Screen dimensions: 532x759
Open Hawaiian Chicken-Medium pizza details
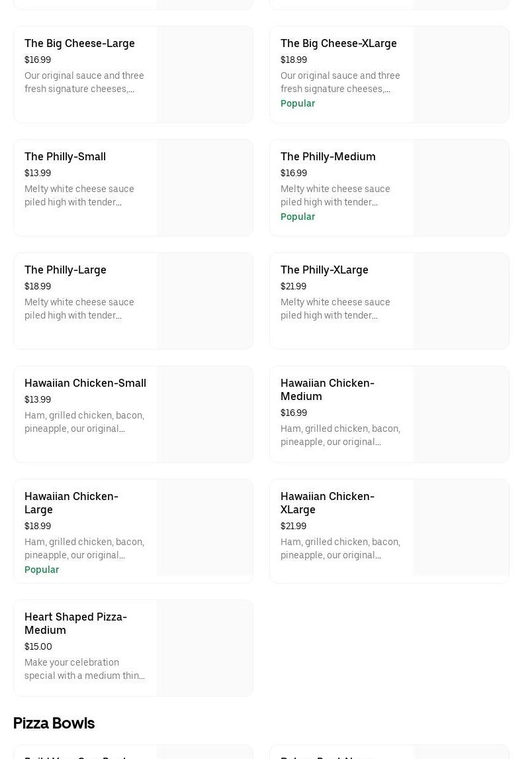click(x=327, y=389)
